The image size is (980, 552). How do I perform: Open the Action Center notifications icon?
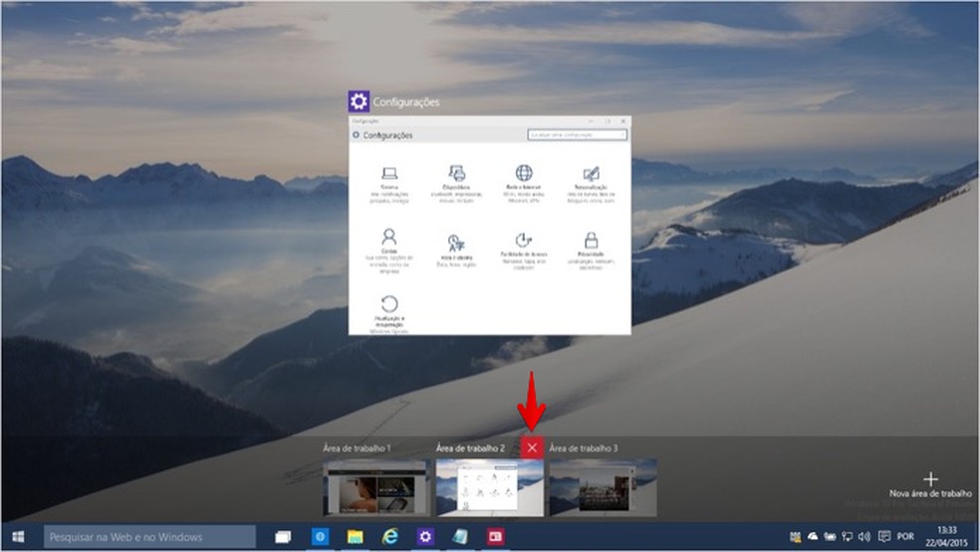pyautogui.click(x=883, y=537)
